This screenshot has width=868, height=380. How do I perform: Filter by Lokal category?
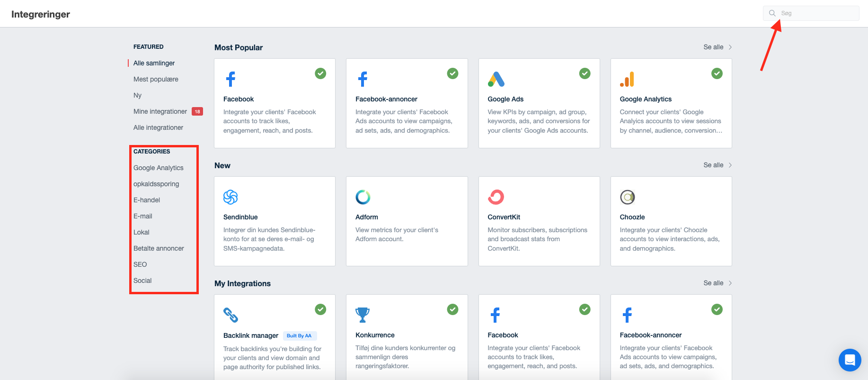pyautogui.click(x=142, y=232)
